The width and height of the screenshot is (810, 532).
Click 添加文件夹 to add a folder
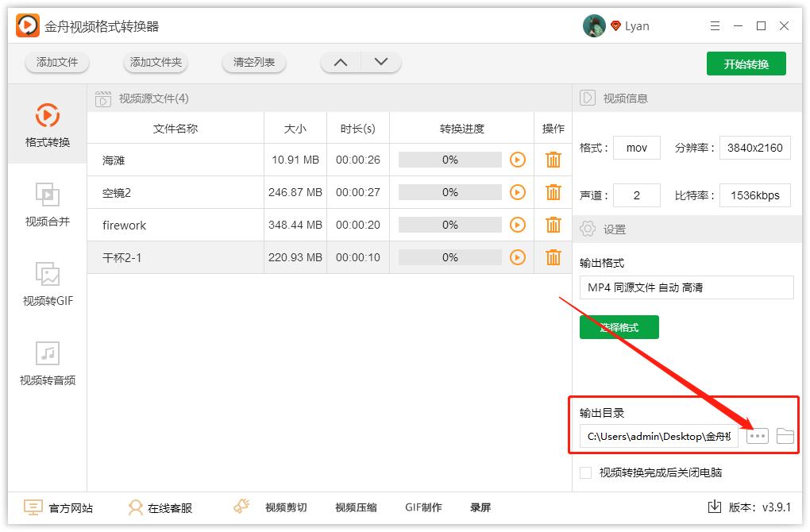(154, 61)
